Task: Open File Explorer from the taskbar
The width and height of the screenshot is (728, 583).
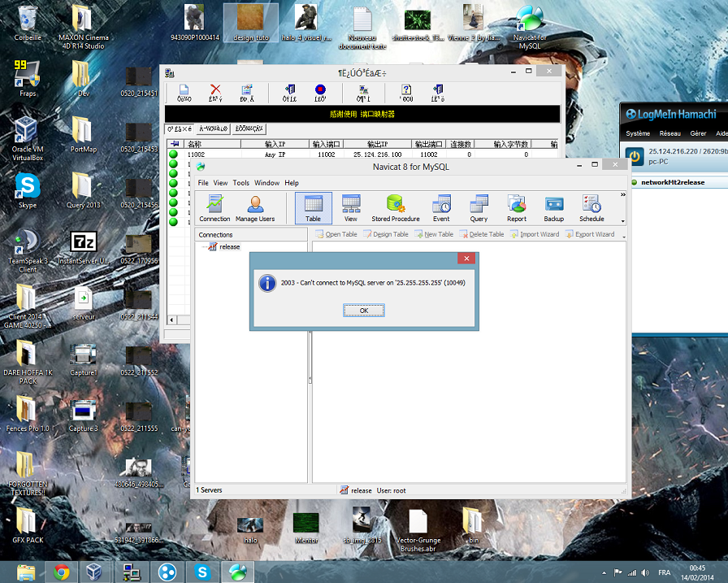Action: click(26, 572)
